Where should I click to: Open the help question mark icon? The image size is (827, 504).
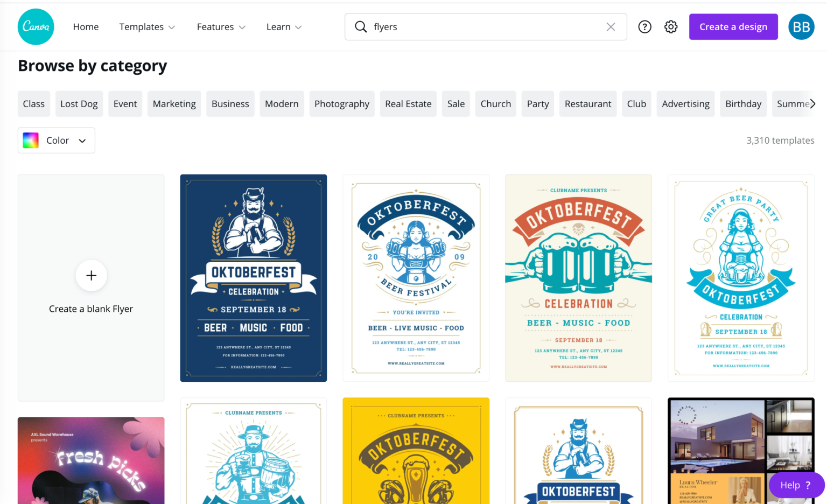[x=644, y=27]
